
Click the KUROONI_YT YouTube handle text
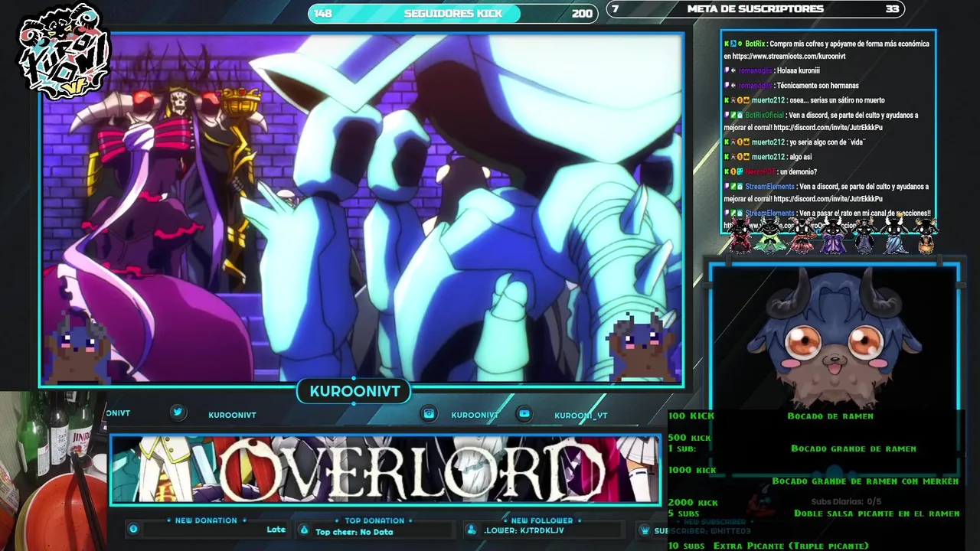coord(581,415)
